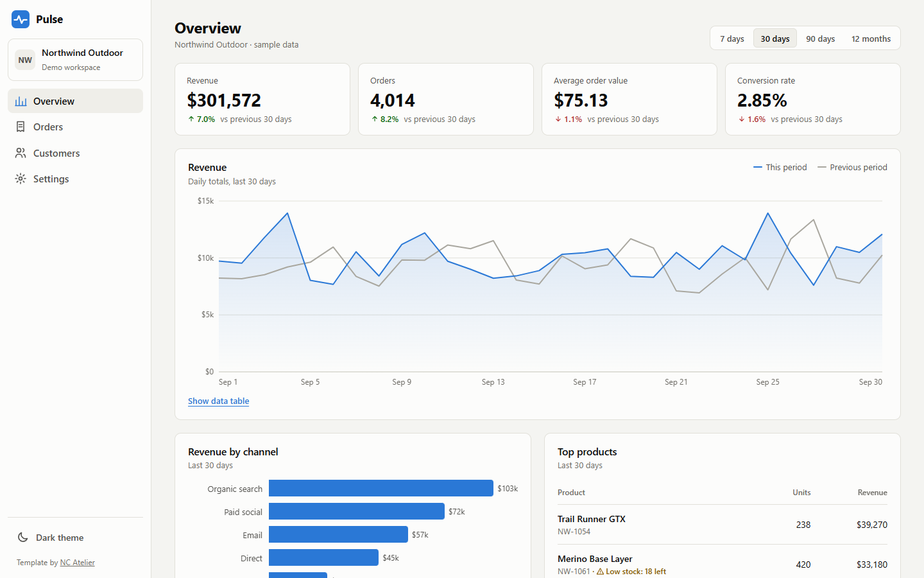The width and height of the screenshot is (924, 578).
Task: Click the Trail Runner GTX product name
Action: pyautogui.click(x=592, y=519)
